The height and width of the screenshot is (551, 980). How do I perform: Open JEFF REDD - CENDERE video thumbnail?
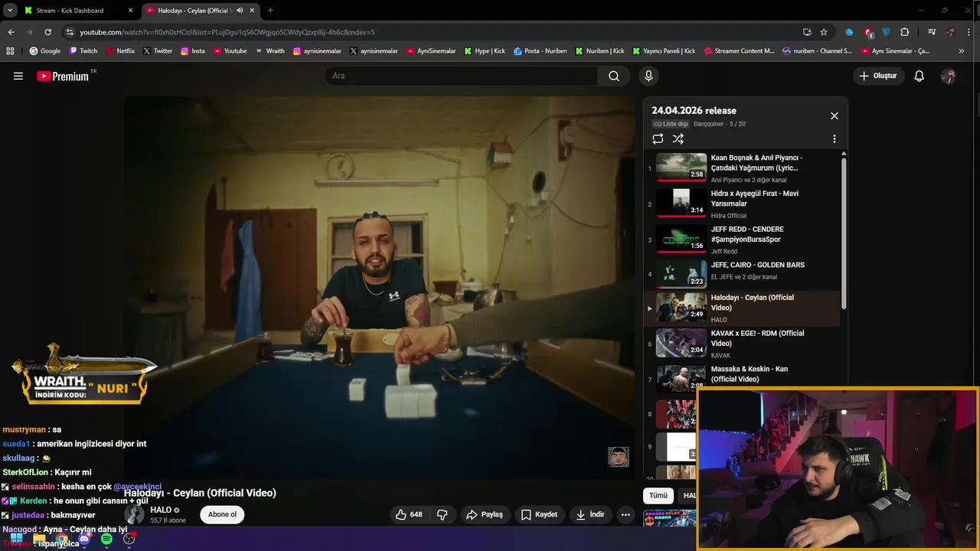(681, 239)
